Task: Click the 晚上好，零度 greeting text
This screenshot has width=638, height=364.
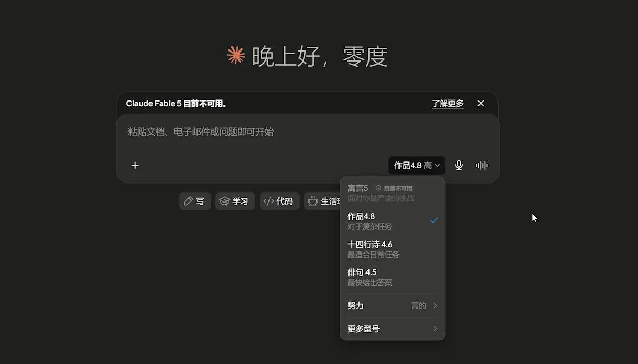Action: 320,56
